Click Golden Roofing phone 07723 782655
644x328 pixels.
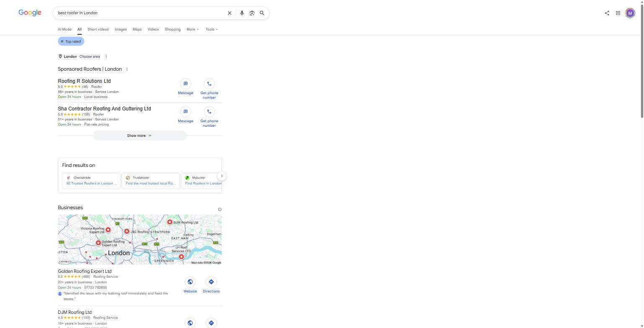point(95,287)
